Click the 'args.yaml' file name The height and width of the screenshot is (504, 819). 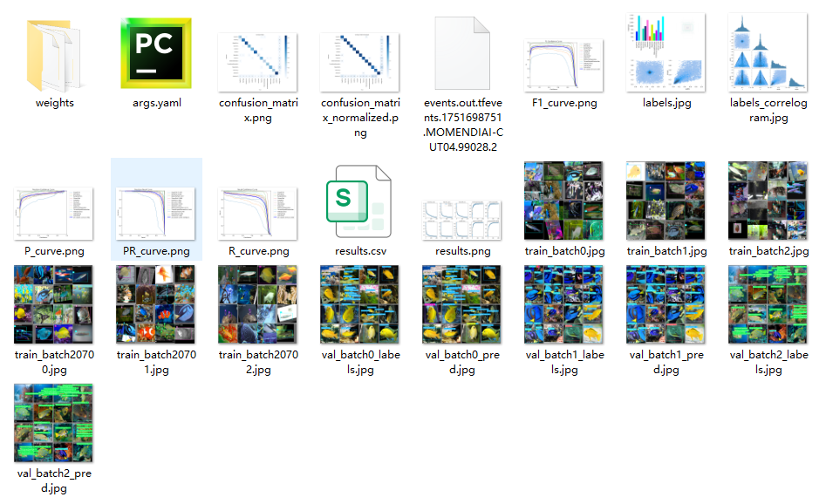pos(157,103)
